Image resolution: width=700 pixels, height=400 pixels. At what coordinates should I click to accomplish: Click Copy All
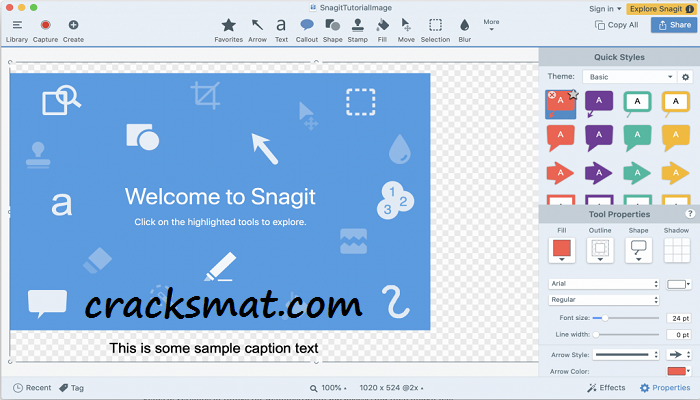pos(617,25)
